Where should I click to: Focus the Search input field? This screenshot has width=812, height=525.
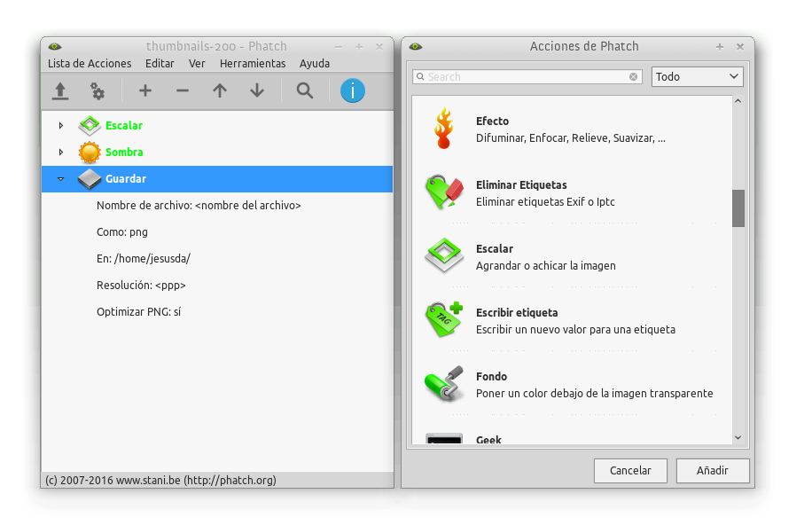point(527,76)
